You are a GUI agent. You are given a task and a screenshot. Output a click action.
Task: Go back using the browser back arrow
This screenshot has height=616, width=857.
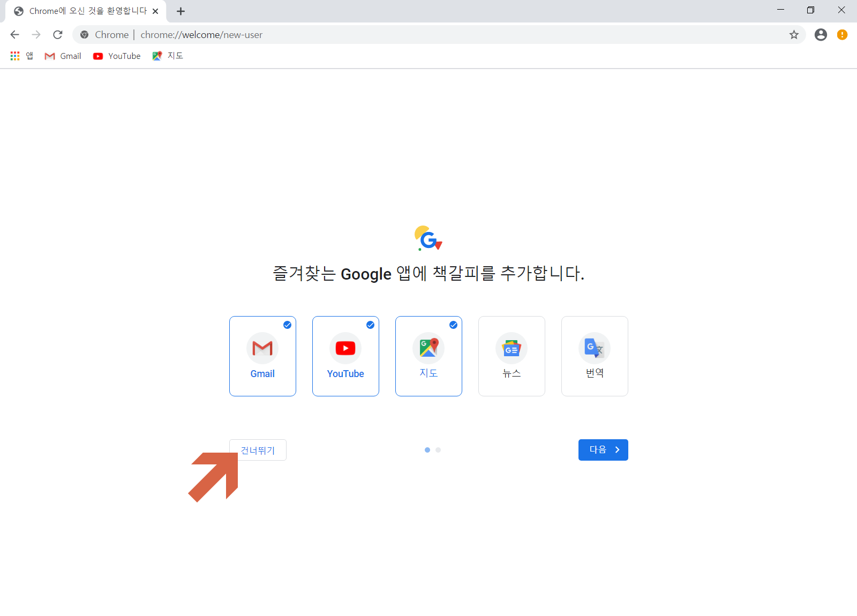[x=14, y=35]
